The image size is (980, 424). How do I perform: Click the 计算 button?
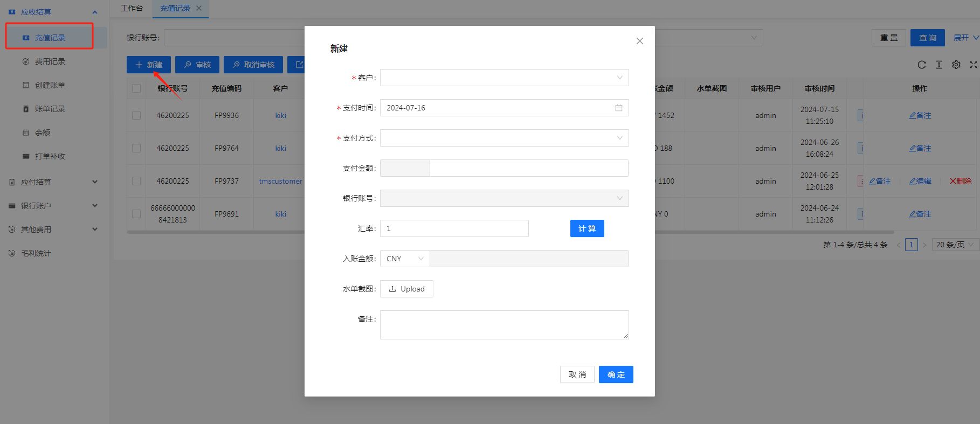tap(587, 228)
